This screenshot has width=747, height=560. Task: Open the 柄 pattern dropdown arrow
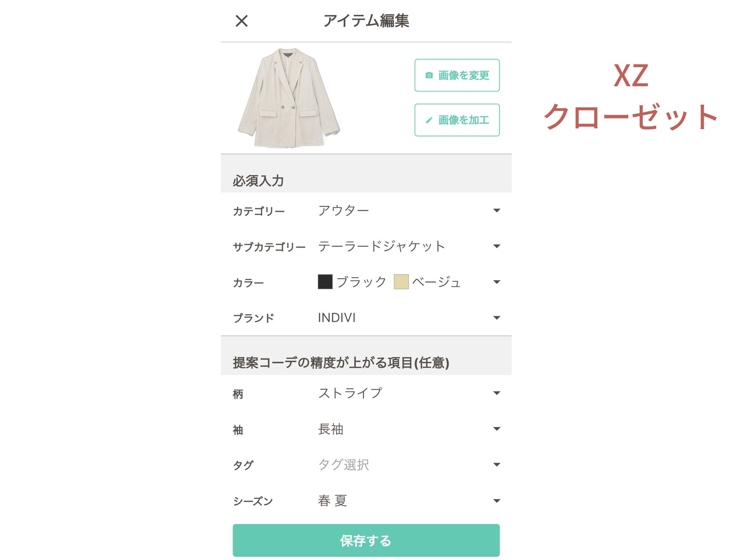point(497,393)
